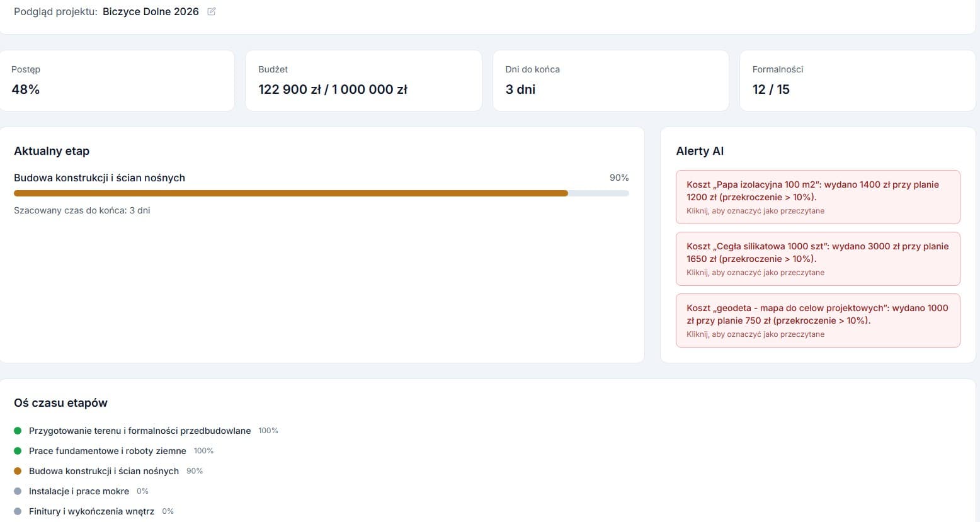Open the Formalności 12 / 15 card

click(x=858, y=81)
